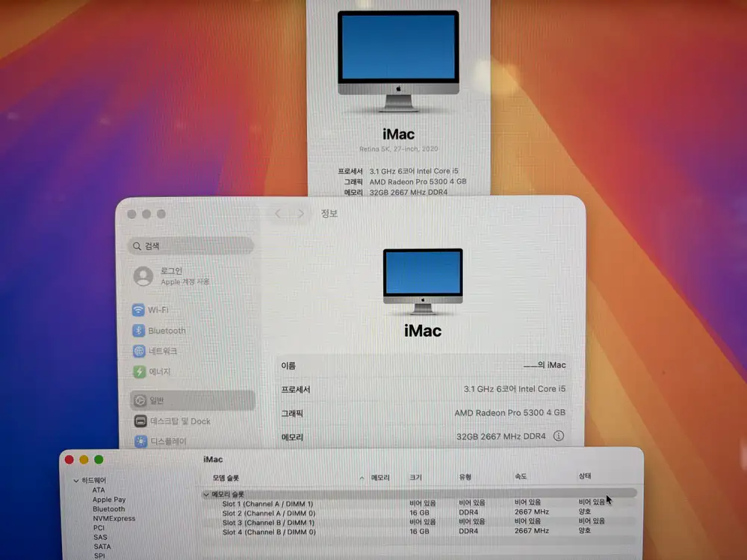Click Retina 5K, 27-inch, 2020 subtitle

[x=399, y=149]
